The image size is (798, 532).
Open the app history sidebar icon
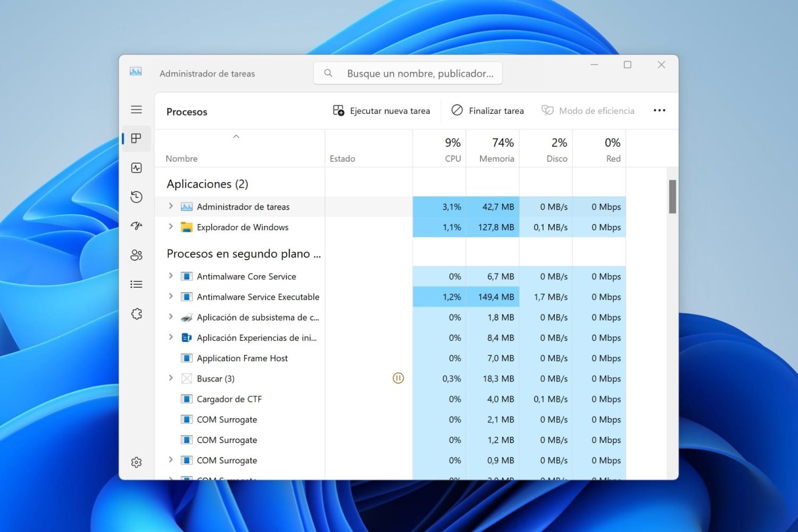coord(136,197)
